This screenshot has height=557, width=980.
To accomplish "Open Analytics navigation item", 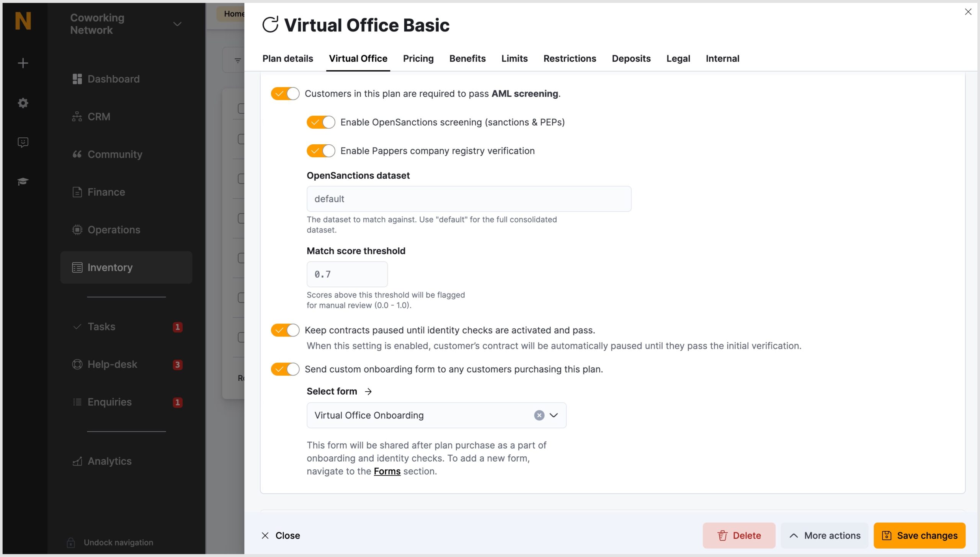I will tap(126, 461).
